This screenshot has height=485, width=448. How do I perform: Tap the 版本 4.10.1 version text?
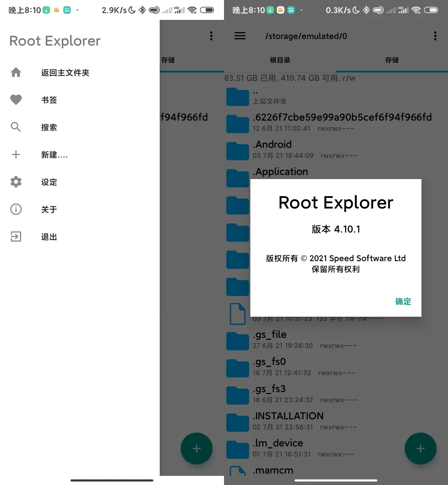pos(336,229)
